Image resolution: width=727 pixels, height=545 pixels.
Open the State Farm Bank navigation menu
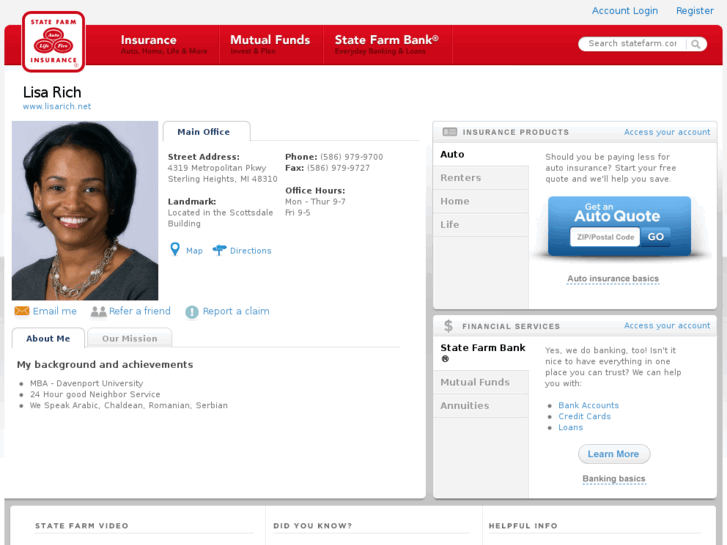pyautogui.click(x=387, y=45)
